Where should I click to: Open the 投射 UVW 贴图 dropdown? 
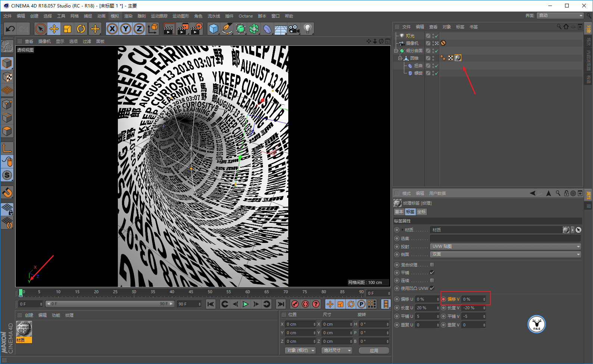tap(506, 246)
